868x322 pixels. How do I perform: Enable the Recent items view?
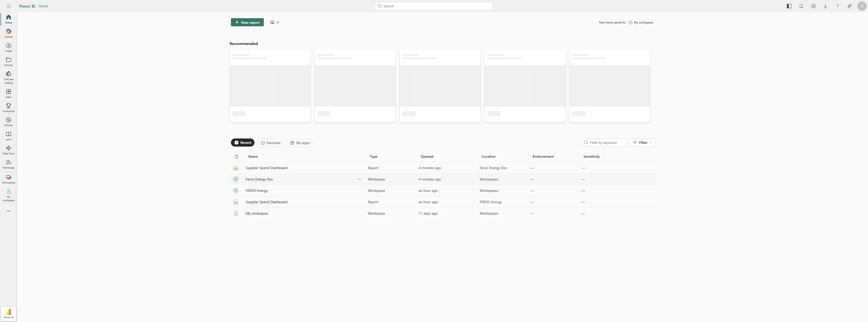click(x=243, y=143)
